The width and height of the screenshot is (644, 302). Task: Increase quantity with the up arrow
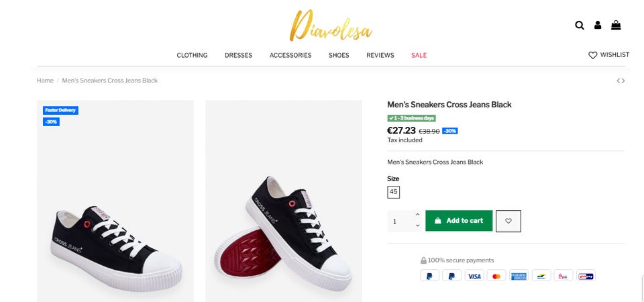[x=418, y=215]
